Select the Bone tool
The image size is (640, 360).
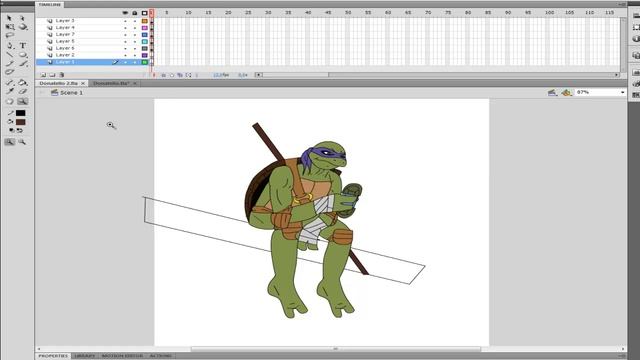[9, 82]
